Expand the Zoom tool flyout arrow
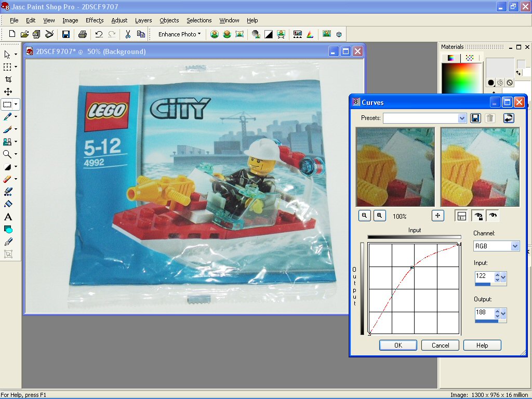The width and height of the screenshot is (532, 399). click(x=16, y=154)
